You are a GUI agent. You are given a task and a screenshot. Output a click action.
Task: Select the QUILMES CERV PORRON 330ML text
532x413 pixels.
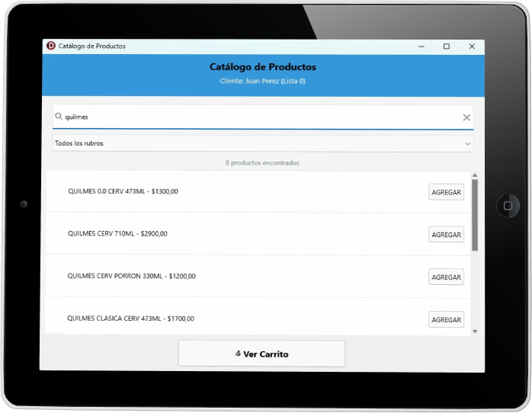[131, 276]
